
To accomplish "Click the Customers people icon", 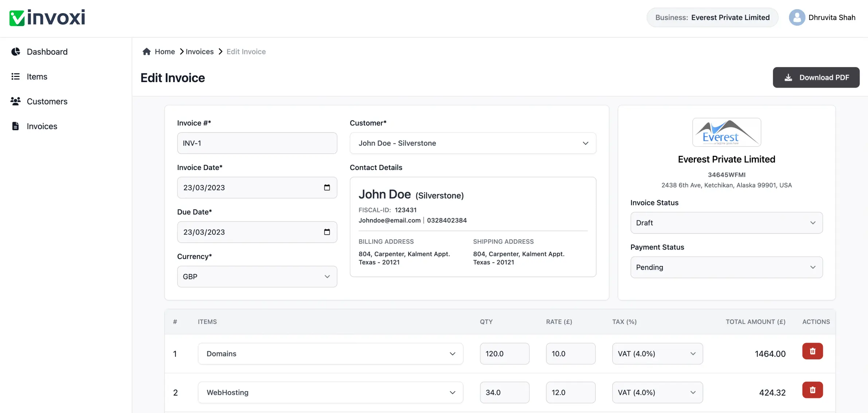I will 15,101.
